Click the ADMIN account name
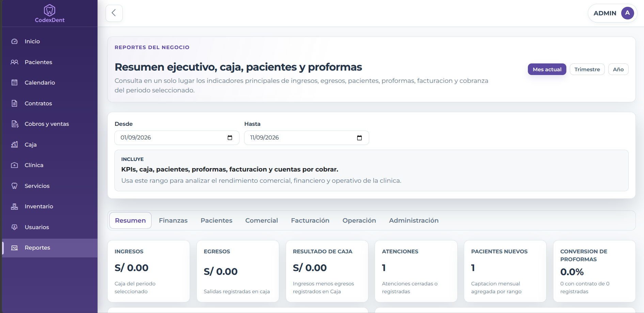Screen dimensions: 644x313 click(605, 13)
